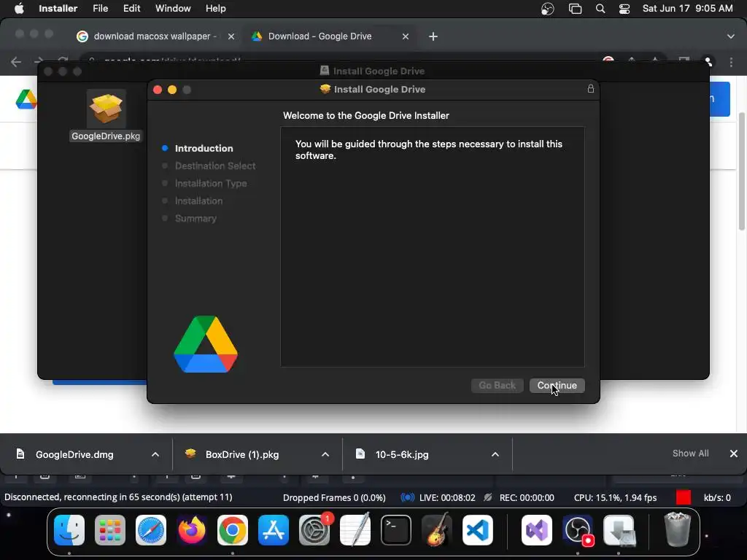Image resolution: width=747 pixels, height=560 pixels.
Task: Select the Destination Select step
Action: pyautogui.click(x=215, y=166)
